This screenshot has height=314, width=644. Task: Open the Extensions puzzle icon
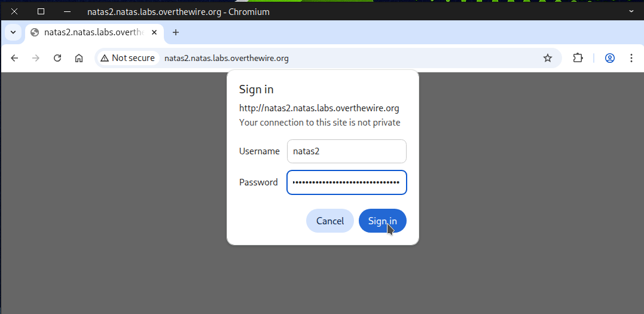pos(578,58)
